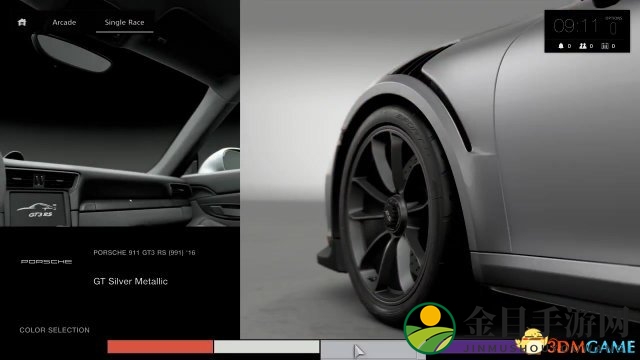Open the friends icon in status panel

click(x=583, y=46)
